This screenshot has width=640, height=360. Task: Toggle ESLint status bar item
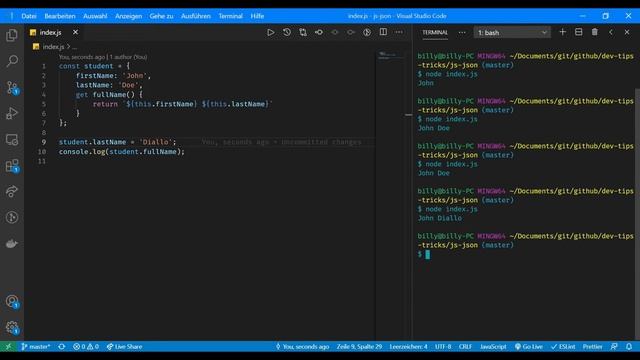pyautogui.click(x=563, y=347)
